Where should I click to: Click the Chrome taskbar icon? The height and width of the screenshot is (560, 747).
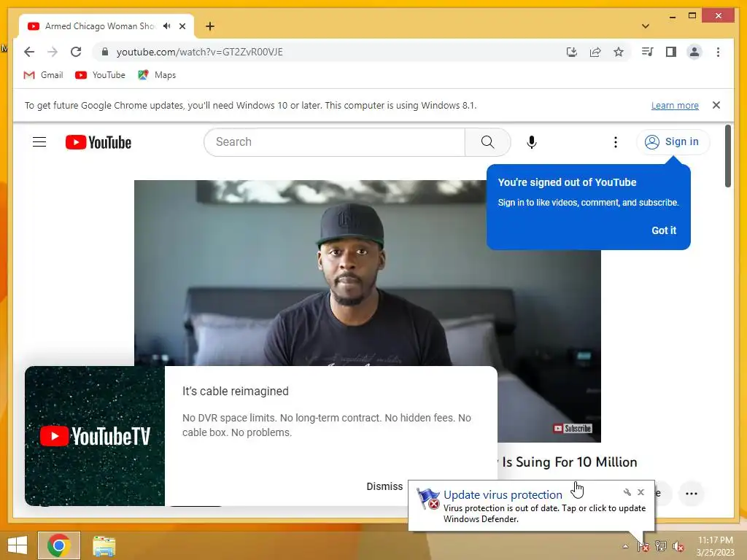click(x=59, y=545)
